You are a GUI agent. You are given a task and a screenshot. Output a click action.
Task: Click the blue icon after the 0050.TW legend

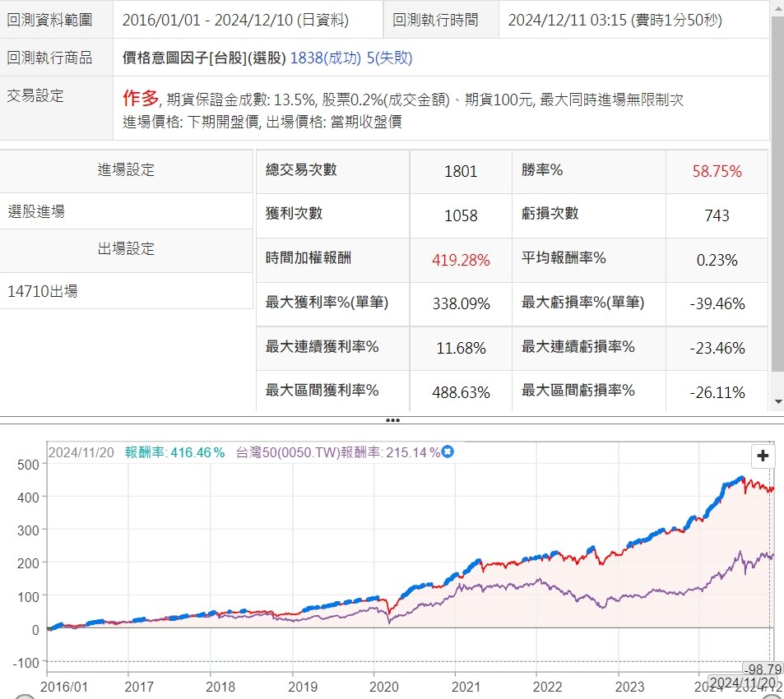coord(448,451)
